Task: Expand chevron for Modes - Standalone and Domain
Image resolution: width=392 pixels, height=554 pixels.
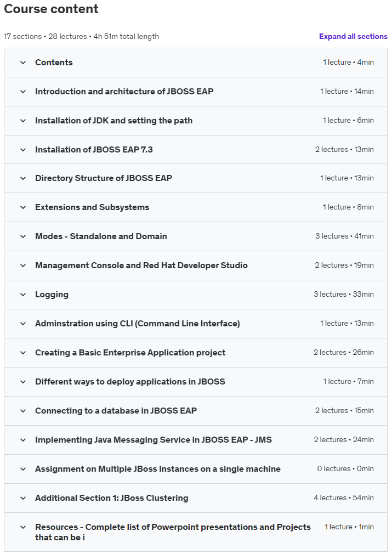Action: (23, 236)
